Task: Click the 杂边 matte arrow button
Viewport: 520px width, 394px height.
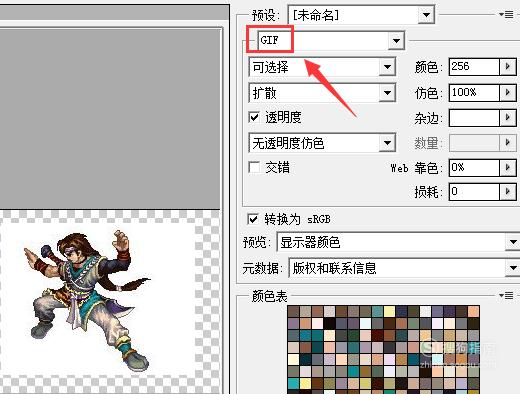Action: 508,117
